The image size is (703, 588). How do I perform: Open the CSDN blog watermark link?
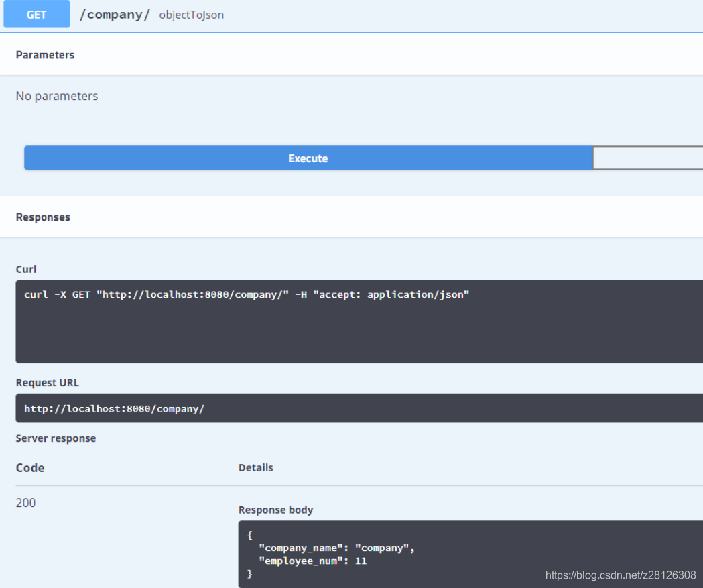tap(621, 575)
